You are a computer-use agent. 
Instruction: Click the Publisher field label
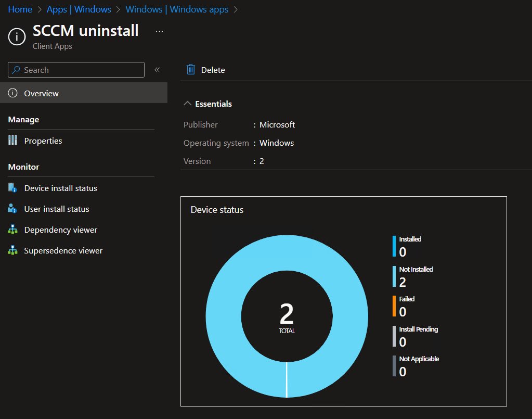tap(201, 124)
